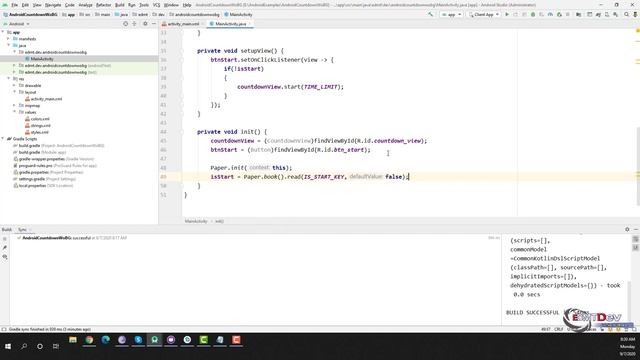
Task: Select MainActivity in project tree
Action: (x=42, y=59)
